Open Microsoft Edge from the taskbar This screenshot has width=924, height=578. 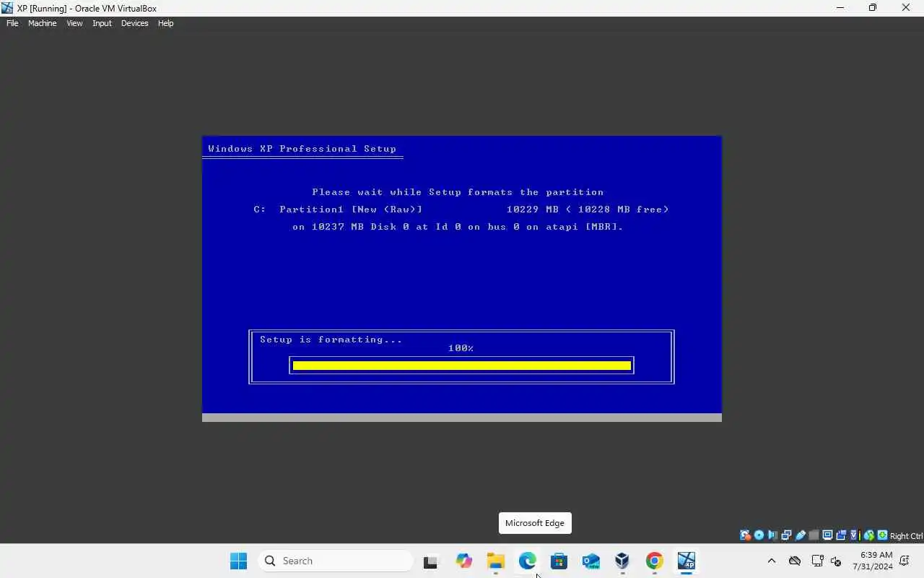click(527, 561)
